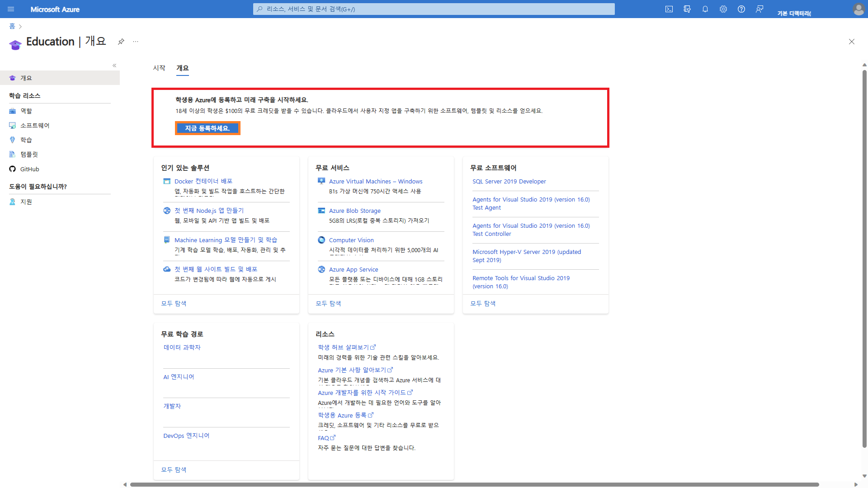This screenshot has height=488, width=868.
Task: Open the hamburger portal menu
Action: click(11, 9)
